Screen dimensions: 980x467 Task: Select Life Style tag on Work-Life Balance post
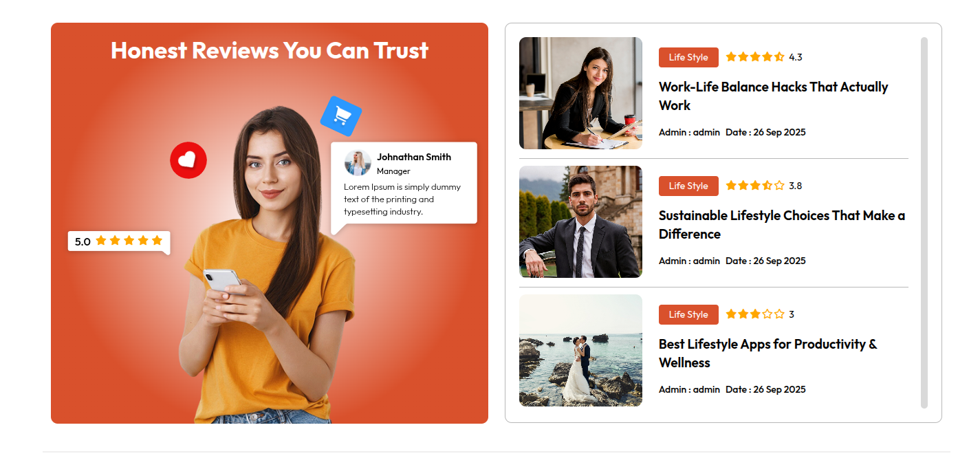pos(688,57)
